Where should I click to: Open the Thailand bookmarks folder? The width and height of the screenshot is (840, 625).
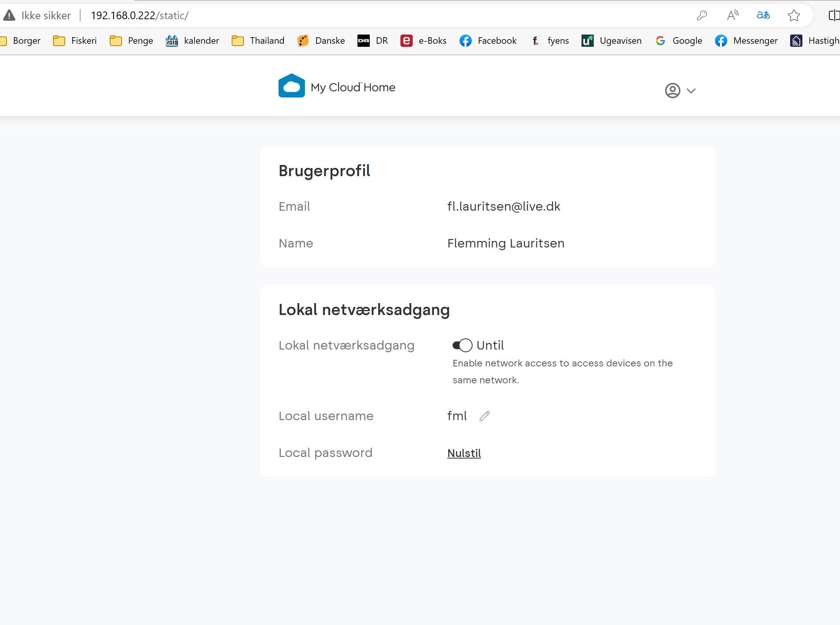pyautogui.click(x=258, y=41)
